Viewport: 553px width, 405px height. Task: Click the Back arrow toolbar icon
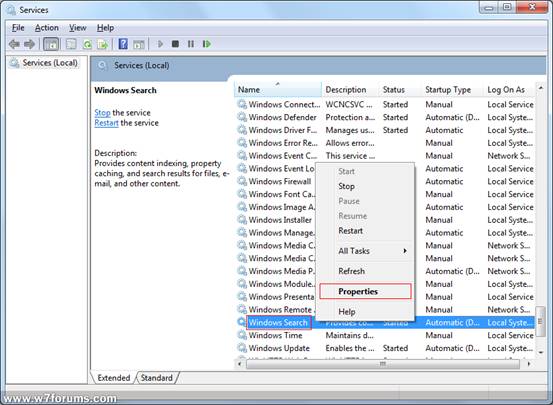click(x=14, y=44)
